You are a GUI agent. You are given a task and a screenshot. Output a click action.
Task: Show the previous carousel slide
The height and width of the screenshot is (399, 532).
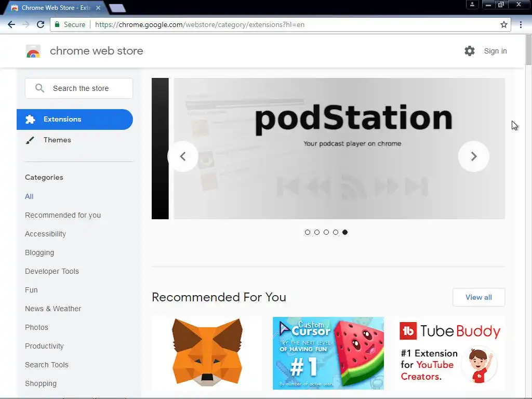[182, 156]
